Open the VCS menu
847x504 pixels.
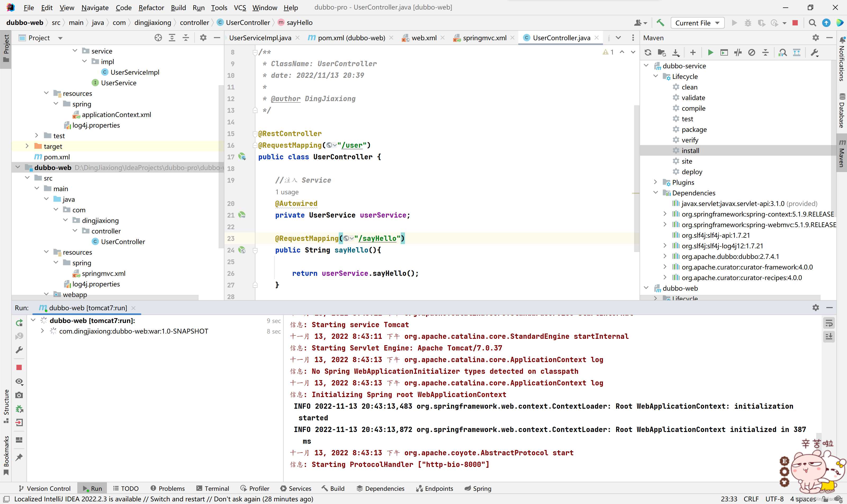point(240,7)
